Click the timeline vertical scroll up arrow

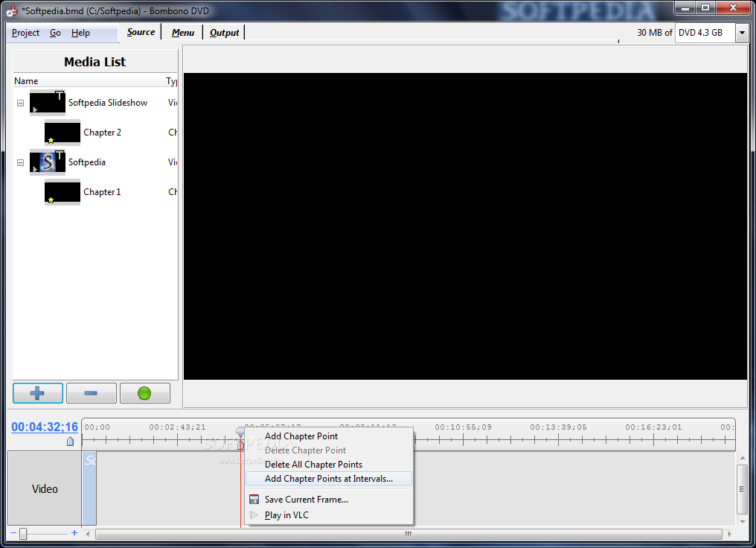(x=743, y=458)
